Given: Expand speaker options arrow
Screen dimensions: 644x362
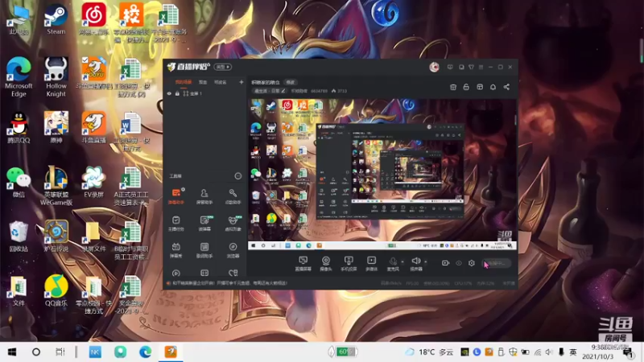Looking at the screenshot, I should (x=426, y=262).
